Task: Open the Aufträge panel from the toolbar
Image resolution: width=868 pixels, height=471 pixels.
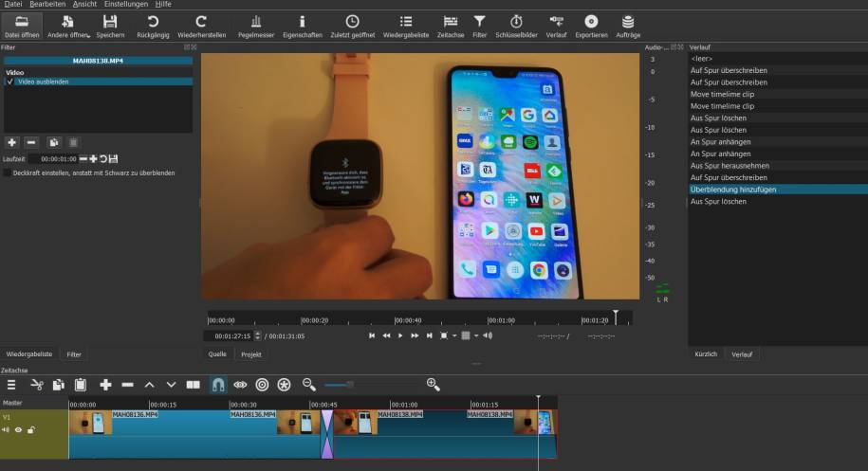Action: coord(628,26)
